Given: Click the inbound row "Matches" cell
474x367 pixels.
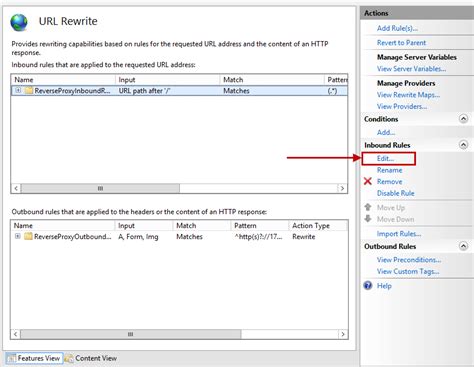Looking at the screenshot, I should pyautogui.click(x=236, y=91).
